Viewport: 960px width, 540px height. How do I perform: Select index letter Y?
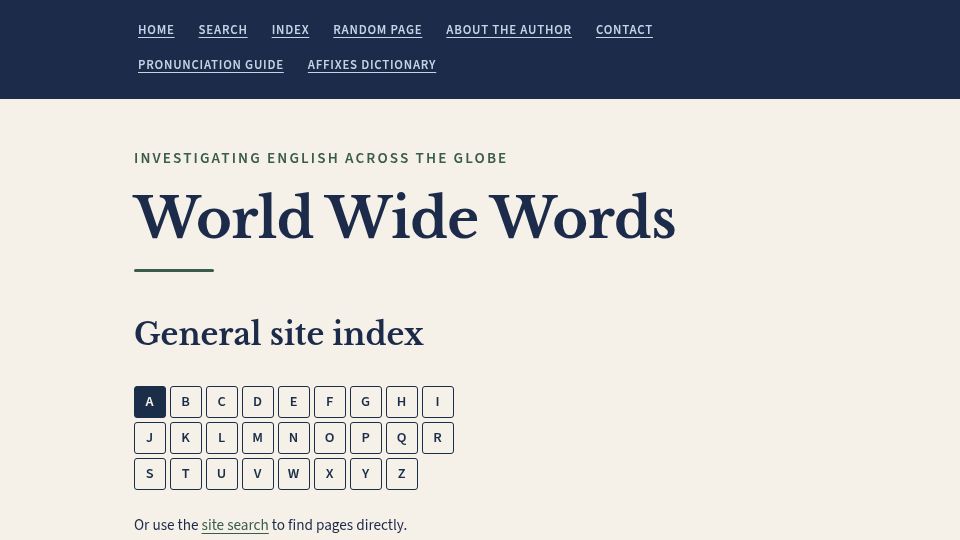pos(366,474)
